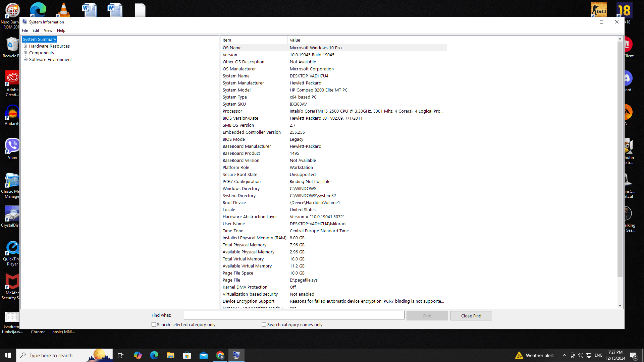This screenshot has height=362, width=644.
Task: Expand the Components tree node
Action: click(x=25, y=53)
